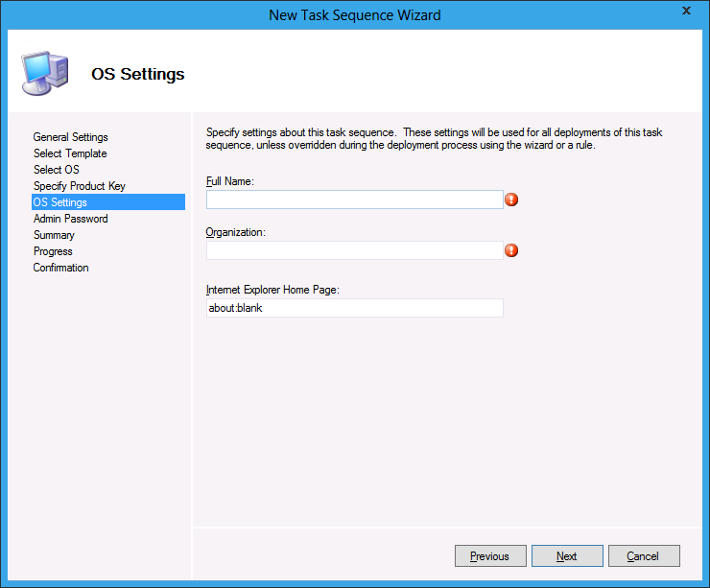Click the error icon beside Organization

[511, 250]
